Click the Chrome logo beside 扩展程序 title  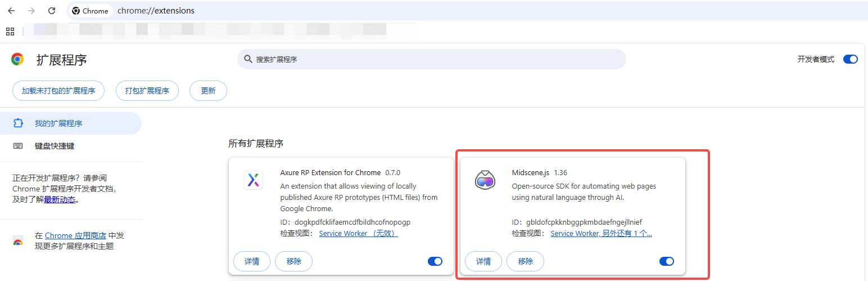tap(17, 59)
